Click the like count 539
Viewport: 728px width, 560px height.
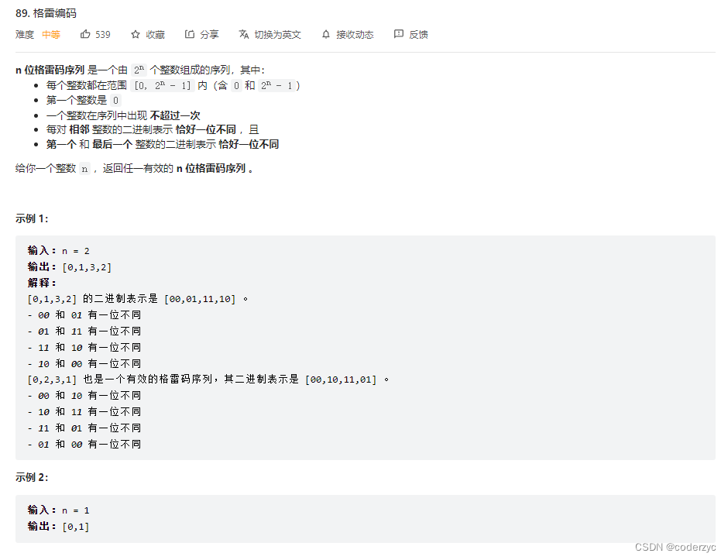coord(101,34)
